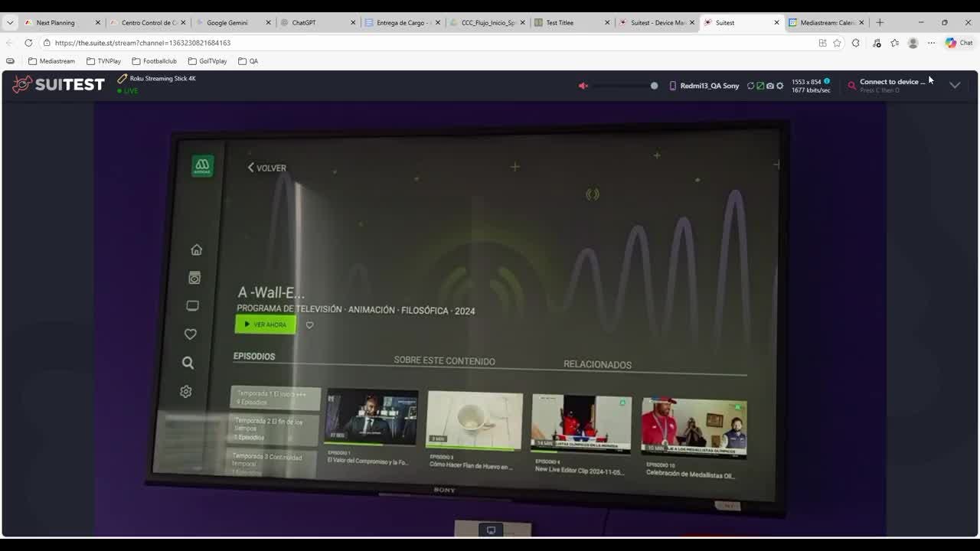Reload the page with the browser refresh button
The height and width of the screenshot is (551, 980).
[28, 43]
